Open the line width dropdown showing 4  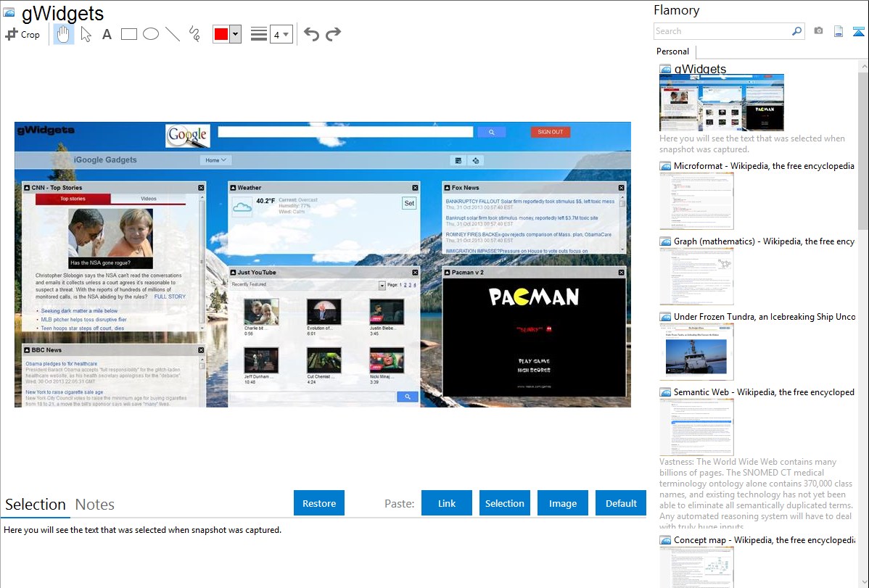point(281,34)
